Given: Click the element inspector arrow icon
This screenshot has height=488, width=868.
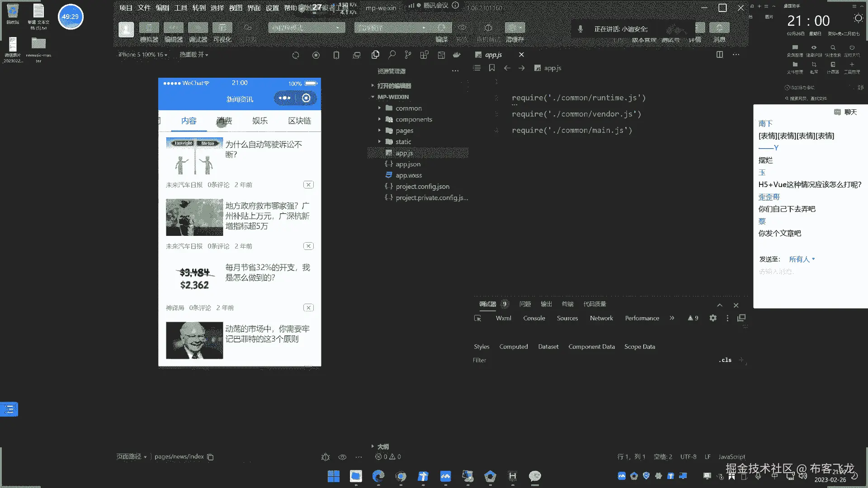Looking at the screenshot, I should [x=477, y=318].
